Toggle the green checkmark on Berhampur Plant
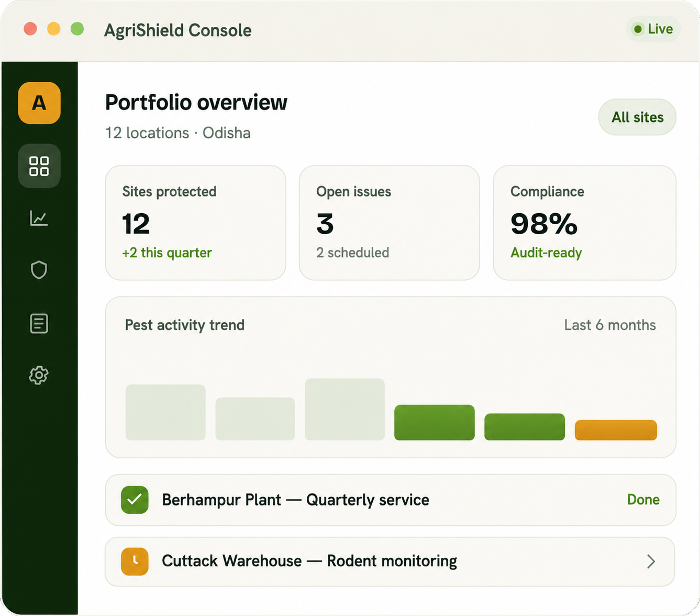Screen dimensions: 700x616 [x=135, y=500]
